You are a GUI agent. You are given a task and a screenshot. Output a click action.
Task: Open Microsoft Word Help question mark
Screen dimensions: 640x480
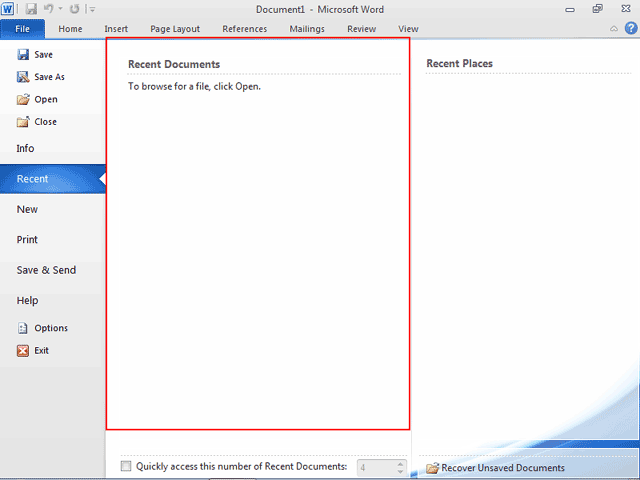(x=631, y=28)
